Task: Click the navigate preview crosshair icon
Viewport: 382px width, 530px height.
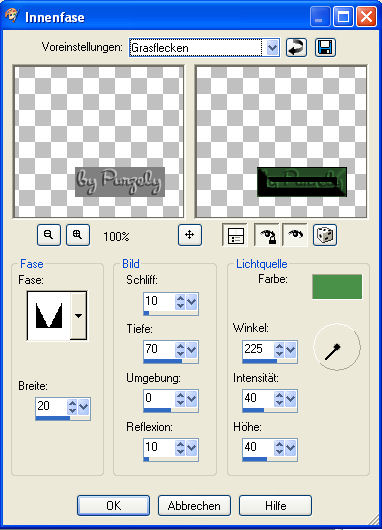Action: [190, 235]
